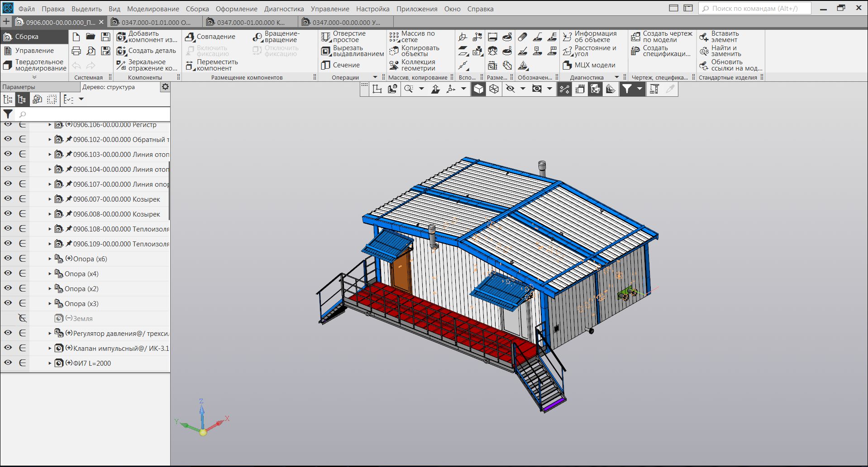
Task: Click the Управление toolbar set button
Action: [x=34, y=51]
